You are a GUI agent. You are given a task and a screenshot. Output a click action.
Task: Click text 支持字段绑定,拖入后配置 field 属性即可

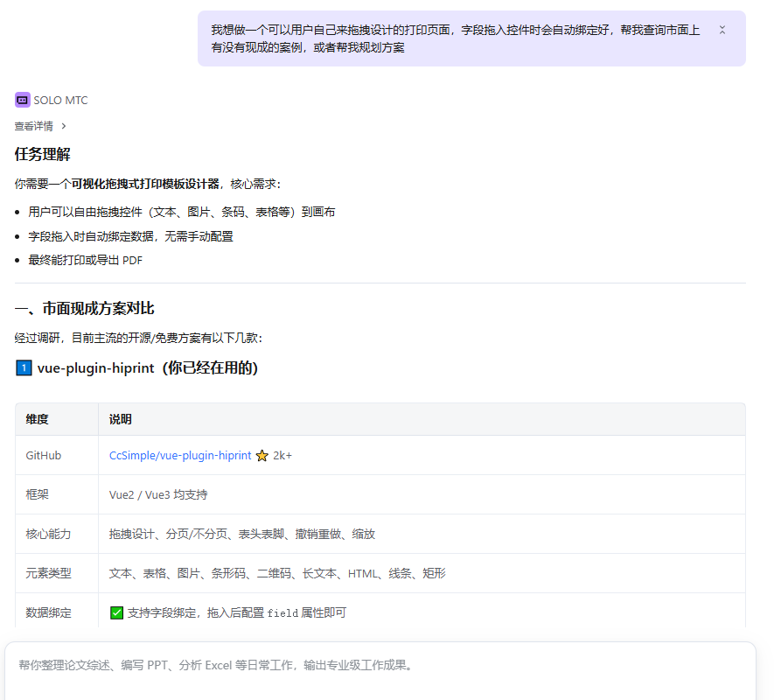pyautogui.click(x=237, y=613)
